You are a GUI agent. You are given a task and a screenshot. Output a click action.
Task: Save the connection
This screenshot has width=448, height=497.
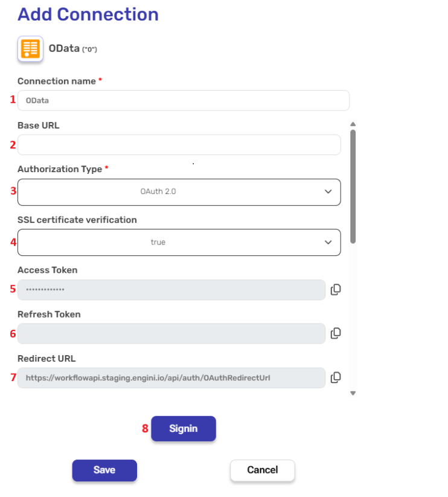104,470
